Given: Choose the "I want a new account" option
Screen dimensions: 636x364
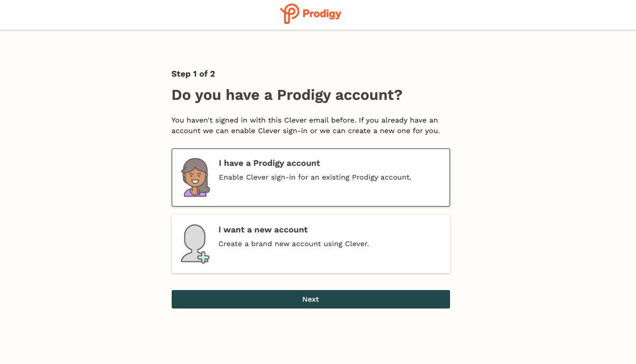Looking at the screenshot, I should click(x=263, y=230).
